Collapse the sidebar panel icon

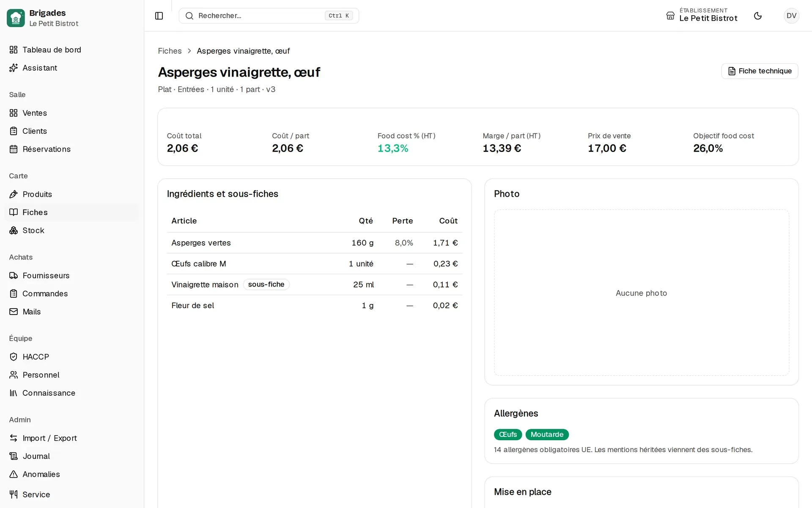click(159, 16)
